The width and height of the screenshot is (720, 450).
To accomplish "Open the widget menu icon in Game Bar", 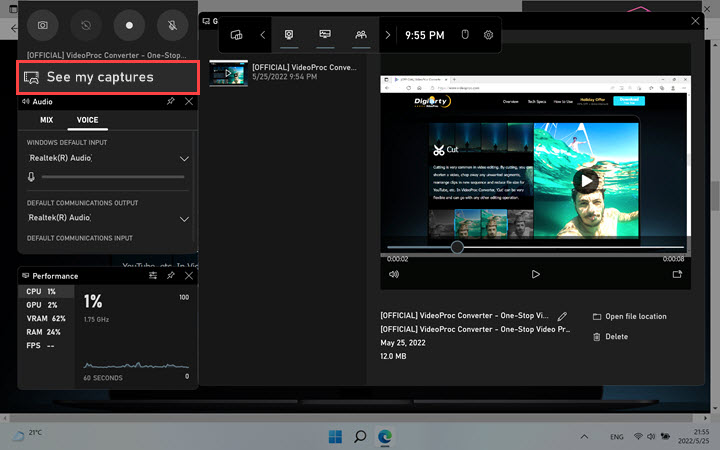I will (237, 35).
